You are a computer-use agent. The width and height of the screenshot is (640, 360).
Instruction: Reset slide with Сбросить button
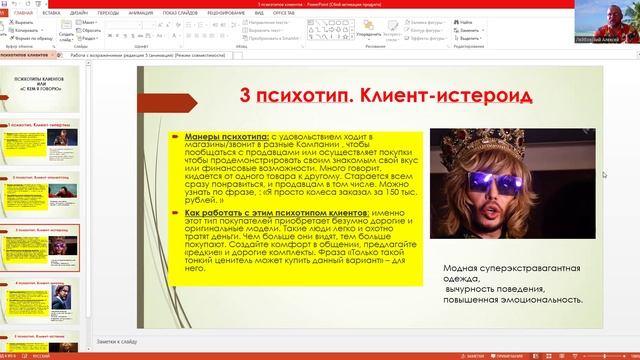pyautogui.click(x=88, y=30)
